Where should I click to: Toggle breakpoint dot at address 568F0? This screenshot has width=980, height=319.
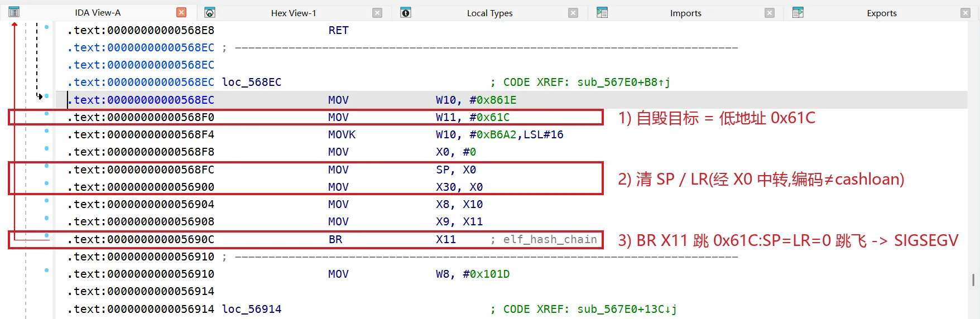coord(46,114)
